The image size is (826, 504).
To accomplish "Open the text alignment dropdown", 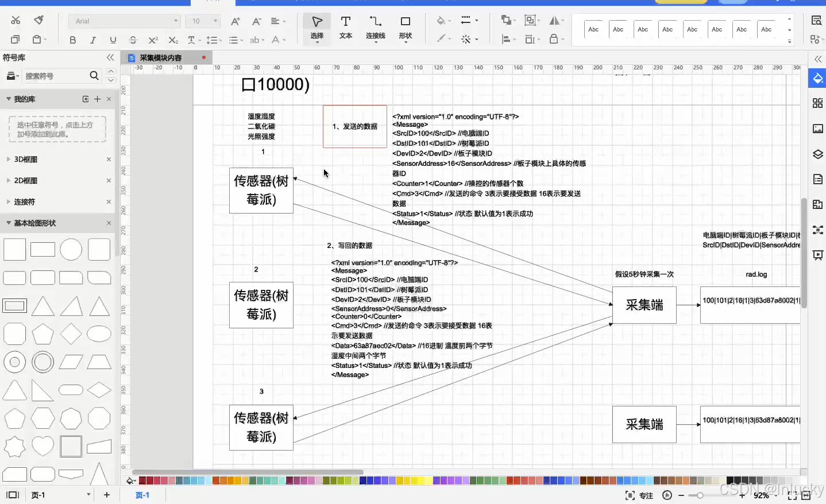I will tap(278, 21).
